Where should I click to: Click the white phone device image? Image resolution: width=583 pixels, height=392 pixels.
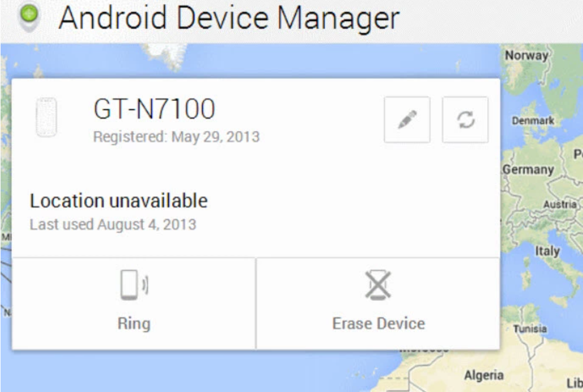[46, 117]
